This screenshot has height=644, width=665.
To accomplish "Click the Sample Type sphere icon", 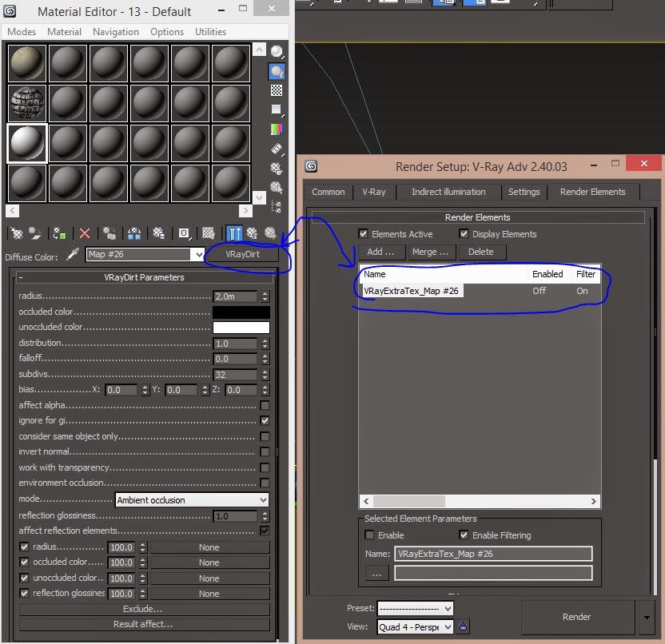I will pos(277,52).
